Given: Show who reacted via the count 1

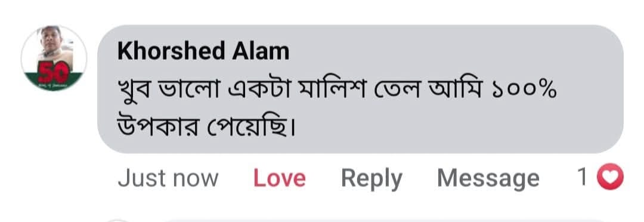Looking at the screenshot, I should [583, 178].
